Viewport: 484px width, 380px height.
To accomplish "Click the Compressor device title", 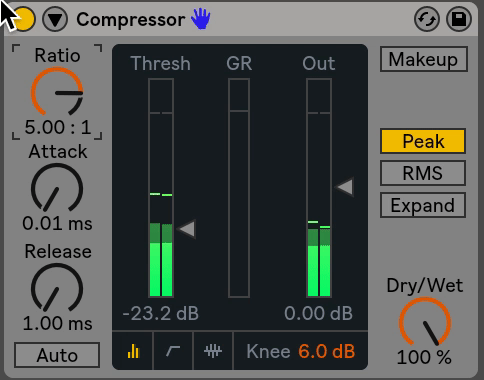I will click(x=131, y=20).
